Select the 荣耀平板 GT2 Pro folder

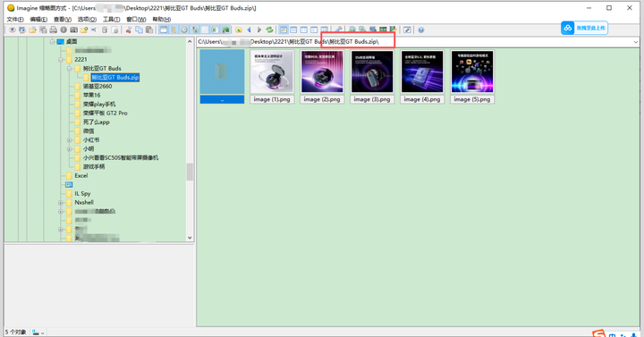[x=106, y=113]
